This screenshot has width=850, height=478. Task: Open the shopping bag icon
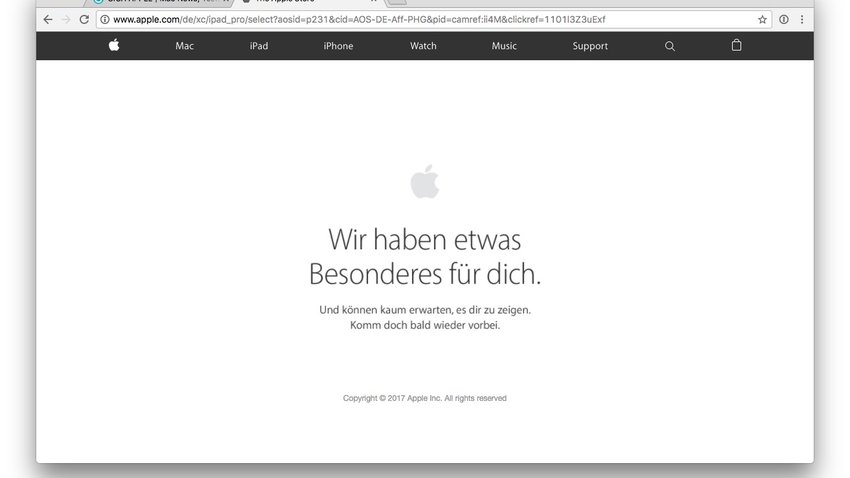[x=736, y=45]
